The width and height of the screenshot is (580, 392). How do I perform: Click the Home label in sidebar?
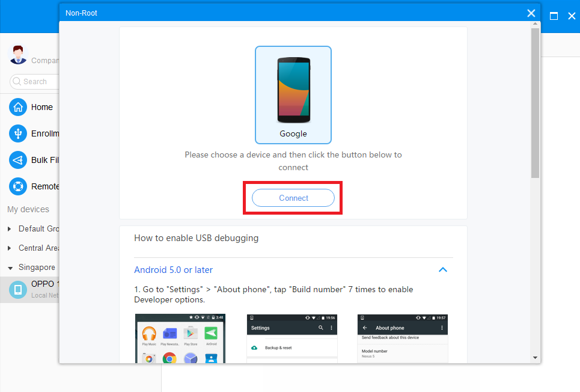[42, 108]
